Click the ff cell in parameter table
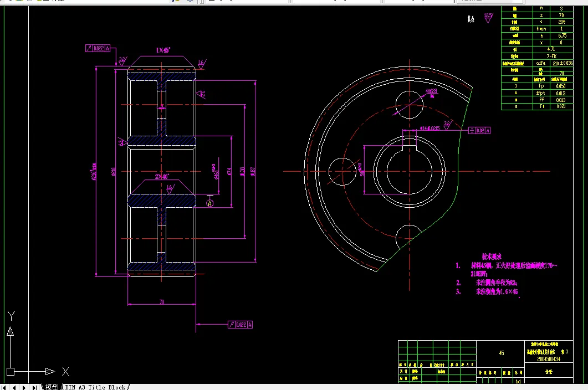Image resolution: width=588 pixels, height=390 pixels. tap(541, 100)
